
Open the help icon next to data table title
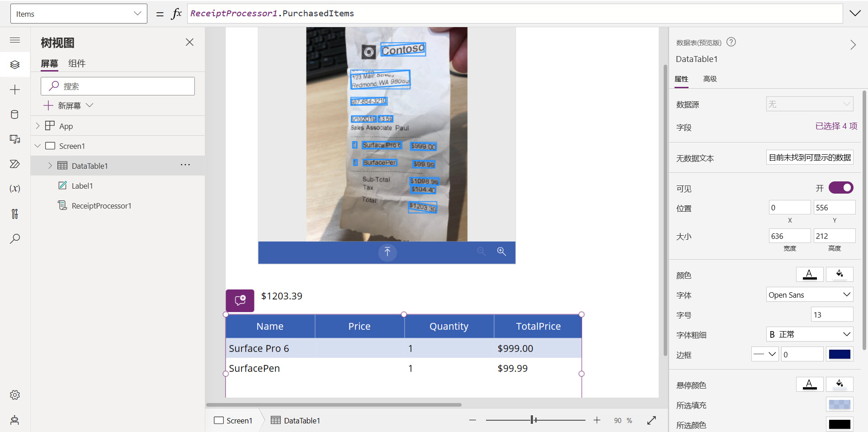click(731, 42)
